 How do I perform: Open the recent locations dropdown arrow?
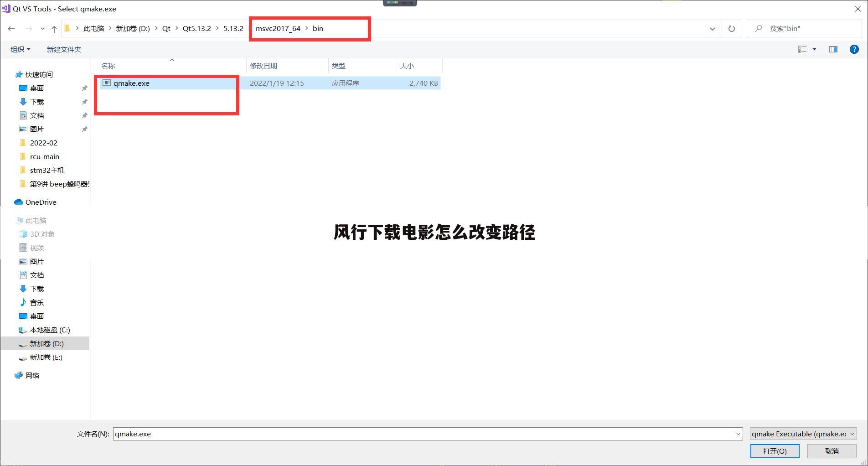pyautogui.click(x=42, y=29)
